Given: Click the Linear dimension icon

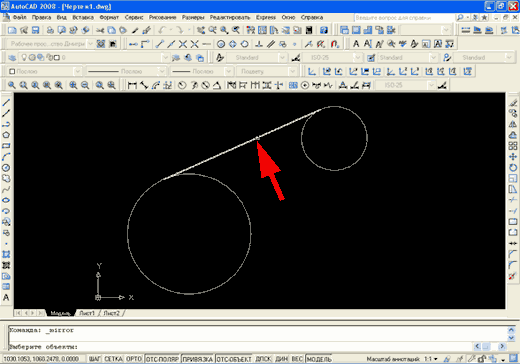Looking at the screenshot, I should tap(132, 85).
